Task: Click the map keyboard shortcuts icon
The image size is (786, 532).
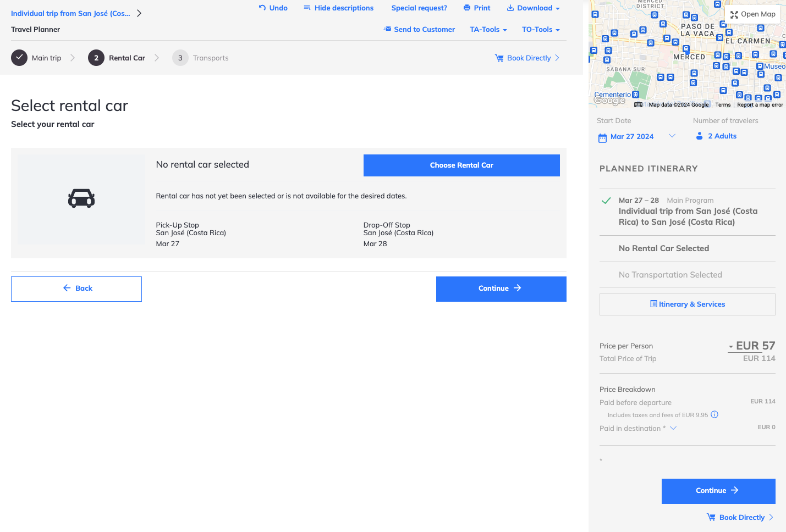Action: [x=638, y=104]
